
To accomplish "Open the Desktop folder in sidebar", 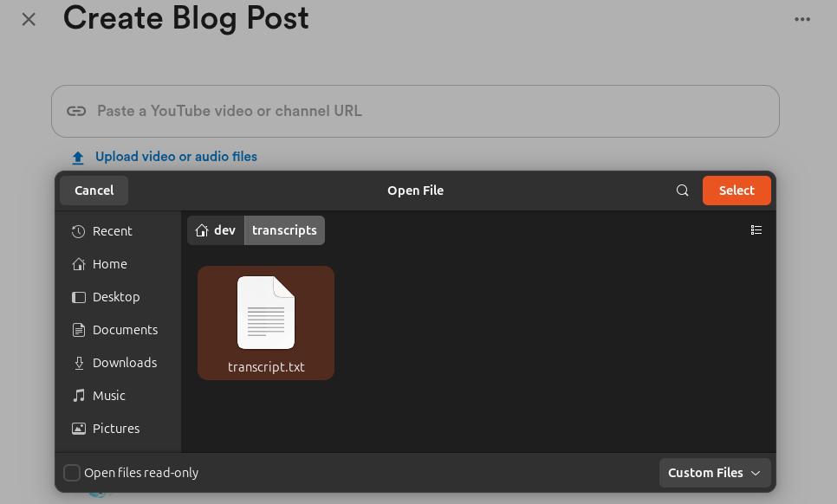I will click(x=115, y=297).
